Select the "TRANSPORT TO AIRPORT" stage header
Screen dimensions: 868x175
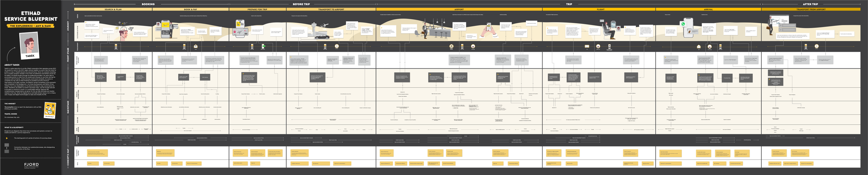point(331,9)
